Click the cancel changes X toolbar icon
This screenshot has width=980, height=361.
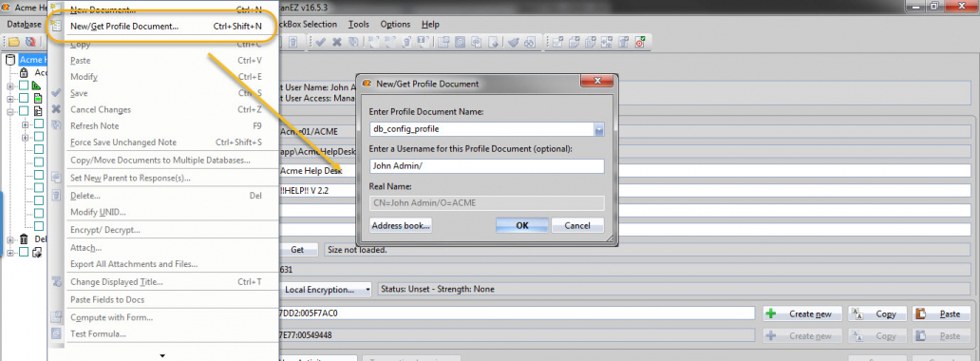click(337, 42)
